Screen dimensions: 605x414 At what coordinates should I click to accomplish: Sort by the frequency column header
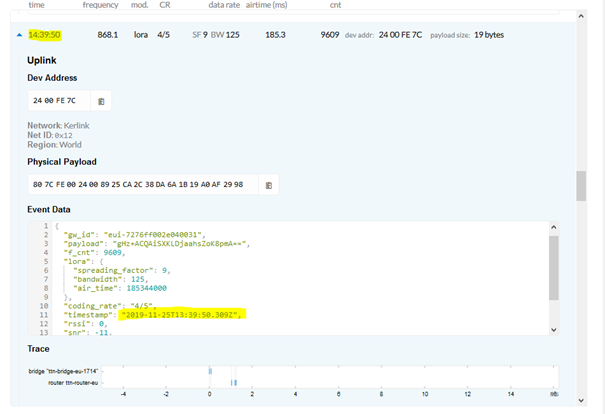click(x=100, y=5)
